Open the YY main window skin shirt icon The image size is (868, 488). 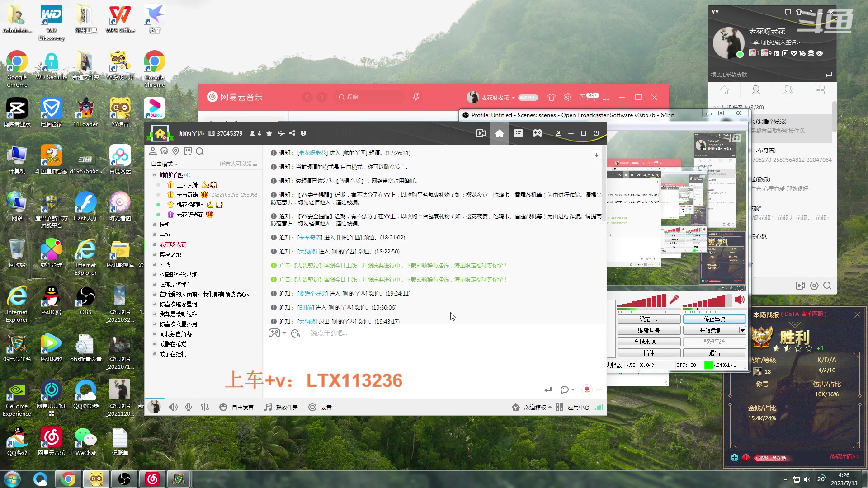point(798,12)
